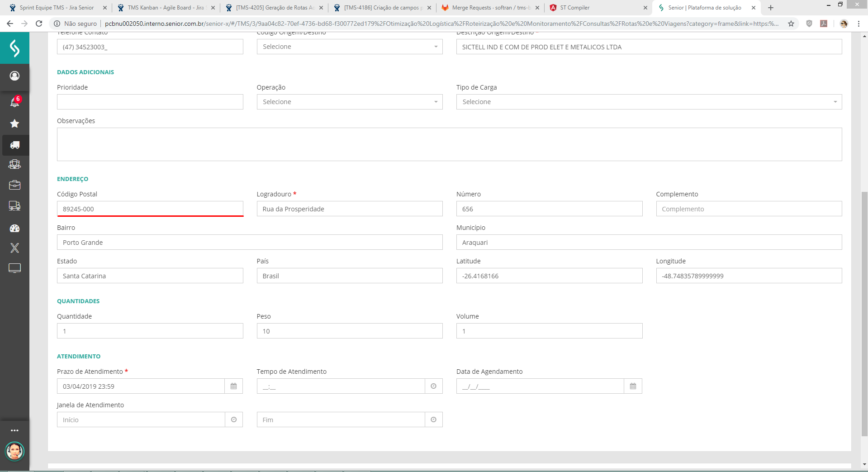868x472 pixels.
Task: Open calendar for Data de Agendamento
Action: [633, 386]
